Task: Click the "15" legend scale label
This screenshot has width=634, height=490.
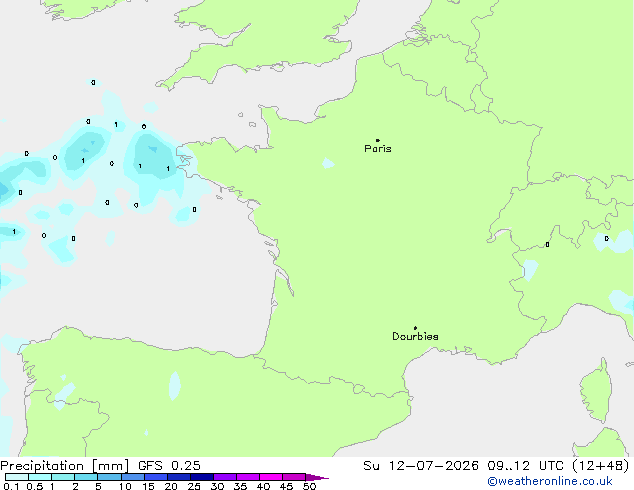Action: (x=148, y=486)
